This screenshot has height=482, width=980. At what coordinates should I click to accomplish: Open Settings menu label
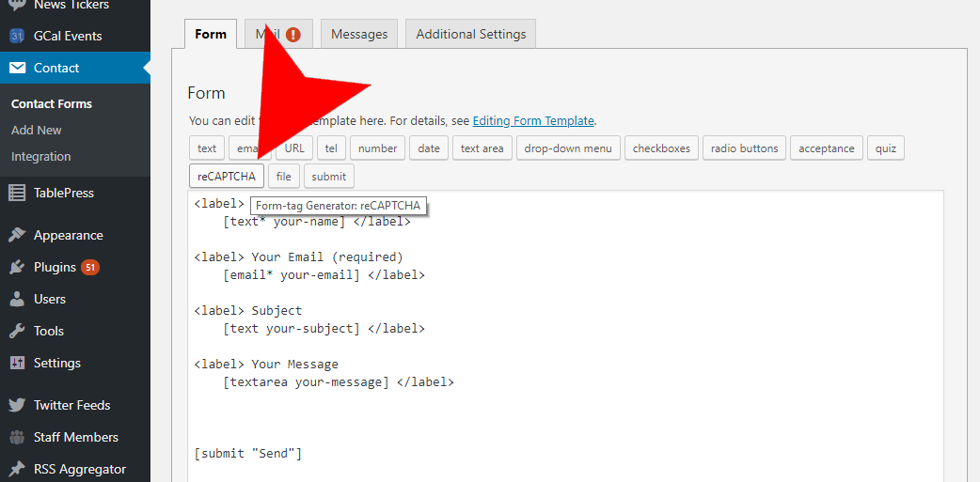[56, 363]
